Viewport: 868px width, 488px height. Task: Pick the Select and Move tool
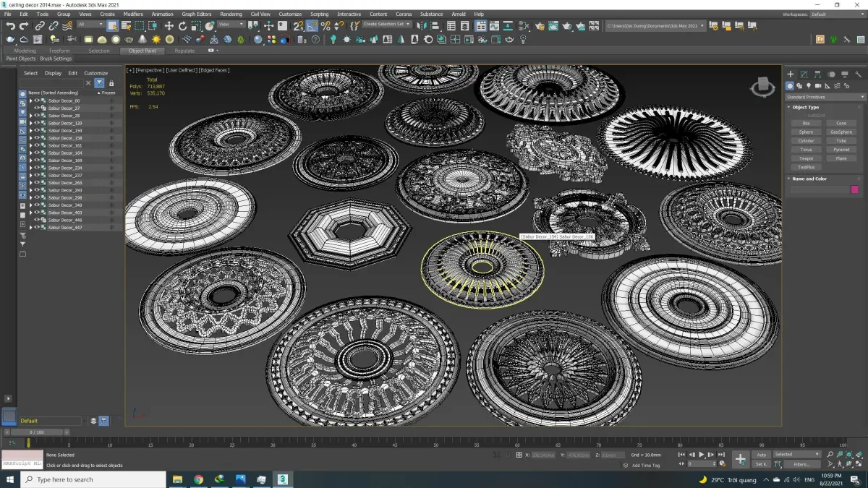[x=169, y=25]
